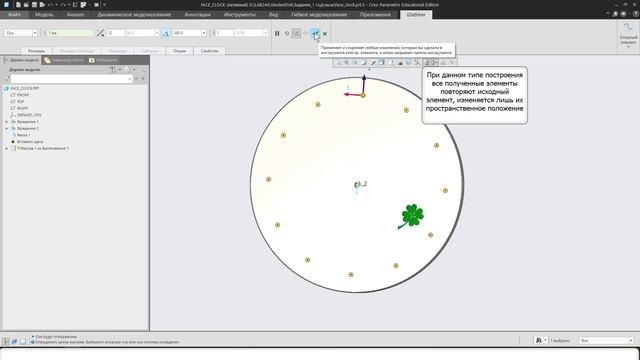
Task: Select Дерево модели navigator tab
Action: click(x=21, y=60)
